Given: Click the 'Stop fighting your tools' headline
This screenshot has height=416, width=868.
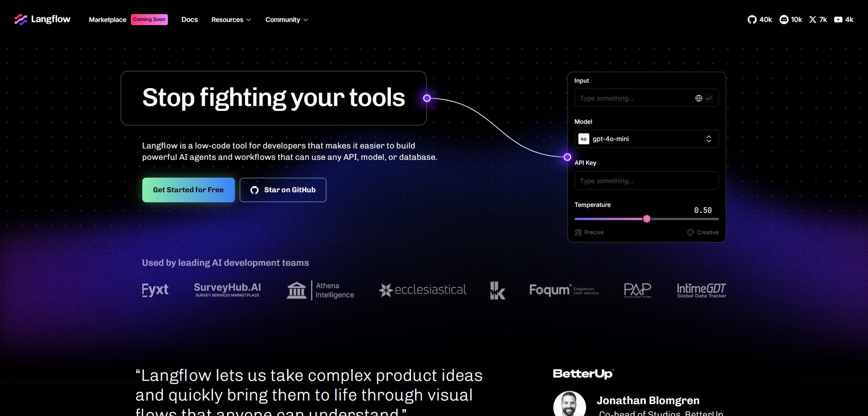Looking at the screenshot, I should click(274, 98).
